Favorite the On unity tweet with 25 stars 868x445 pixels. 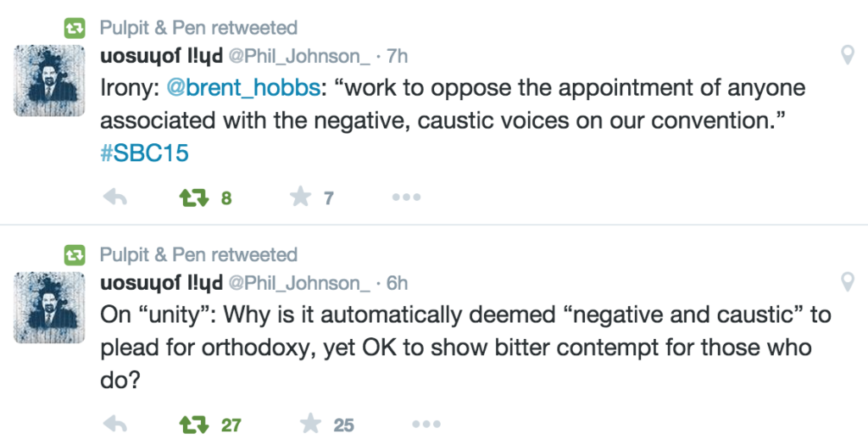(310, 424)
